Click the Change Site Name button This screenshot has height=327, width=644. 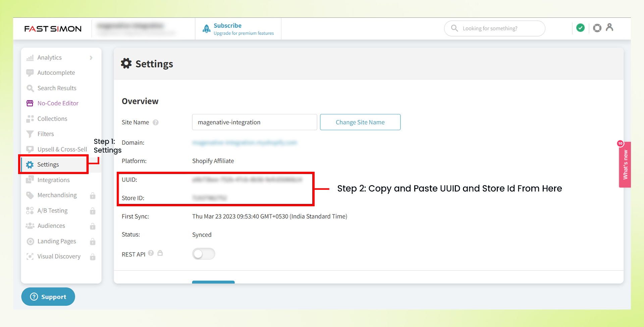[360, 122]
